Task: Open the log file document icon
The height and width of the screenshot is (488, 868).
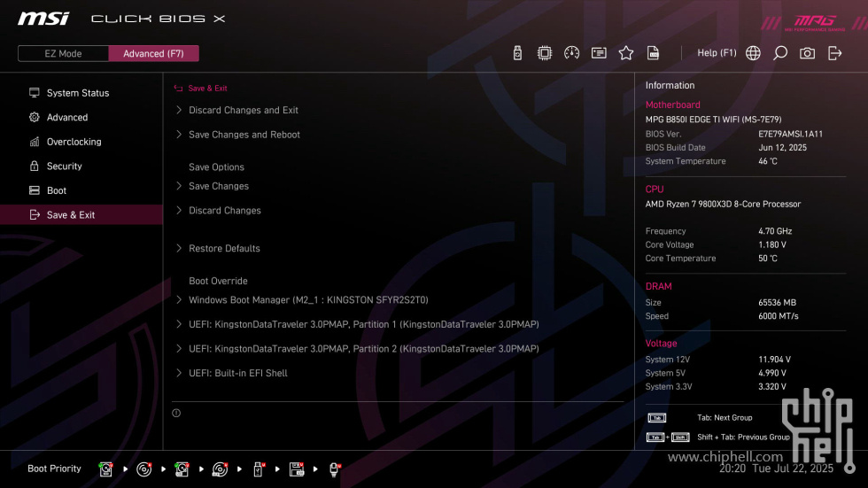Action: click(653, 53)
